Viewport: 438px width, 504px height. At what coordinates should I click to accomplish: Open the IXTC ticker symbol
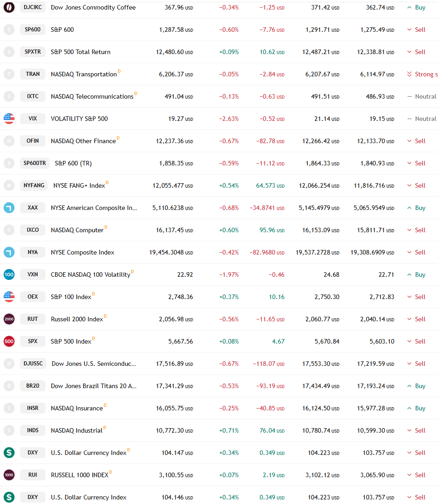[x=33, y=96]
